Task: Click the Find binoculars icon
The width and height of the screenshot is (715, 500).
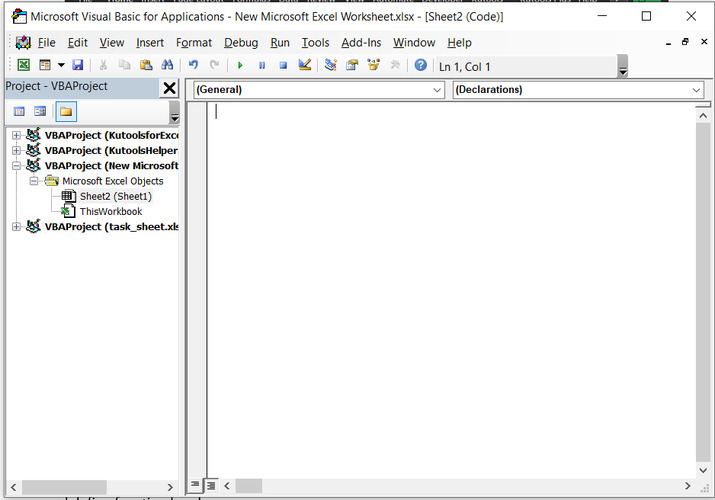Action: coord(167,65)
